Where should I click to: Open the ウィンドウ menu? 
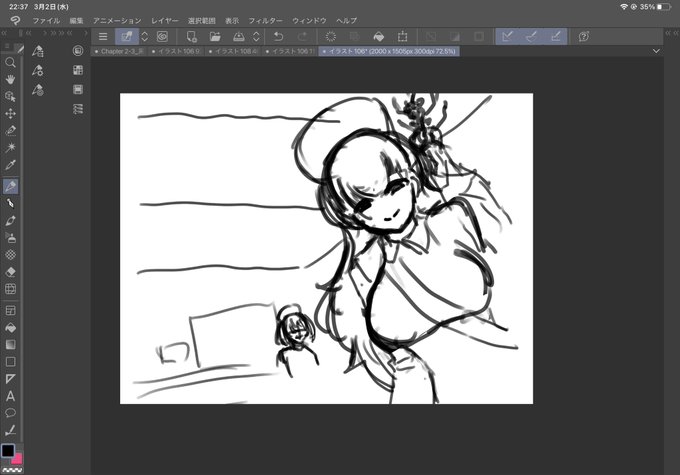[x=309, y=20]
